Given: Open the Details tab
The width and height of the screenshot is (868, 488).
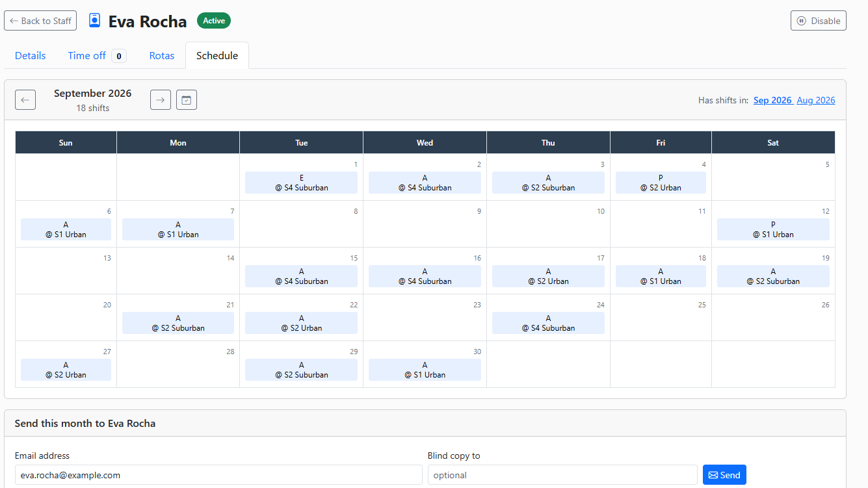Looking at the screenshot, I should [31, 56].
